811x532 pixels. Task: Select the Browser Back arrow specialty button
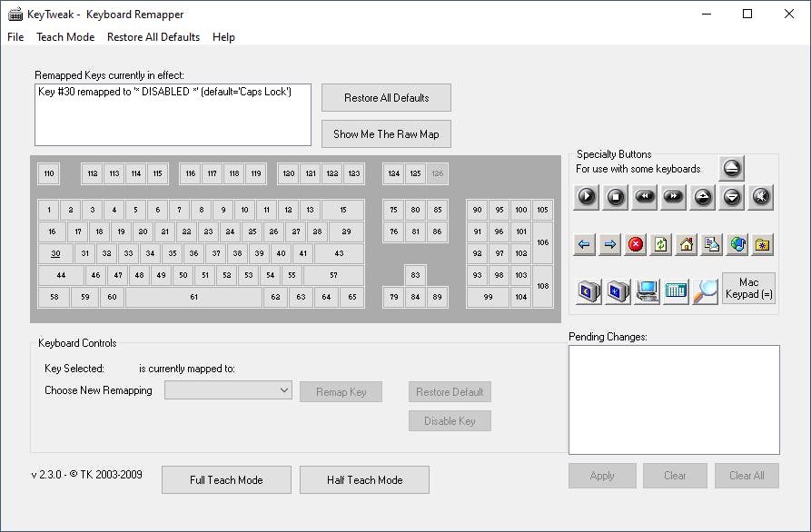coord(583,242)
